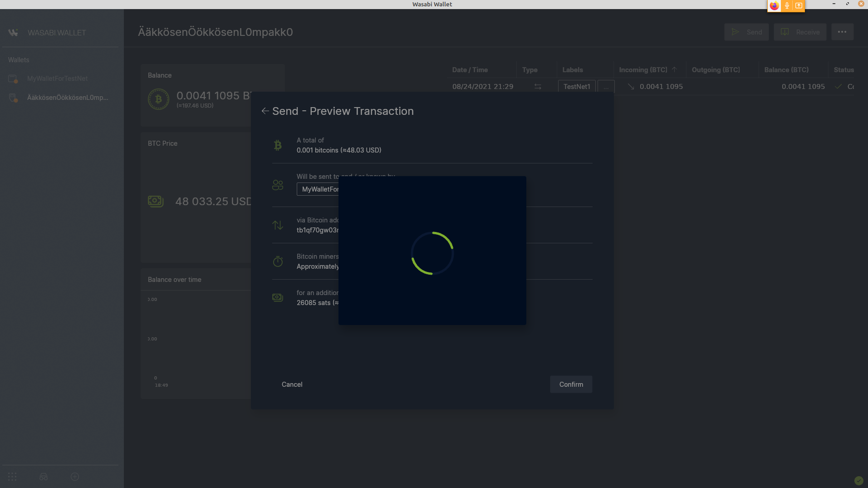Select MyWalletForTestNet wallet in sidebar
This screenshot has height=488, width=868.
pyautogui.click(x=57, y=79)
